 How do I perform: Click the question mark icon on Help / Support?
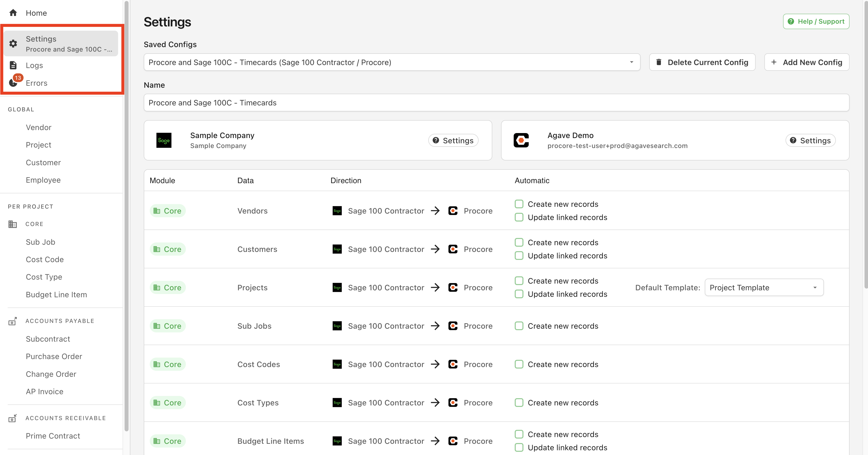click(791, 21)
